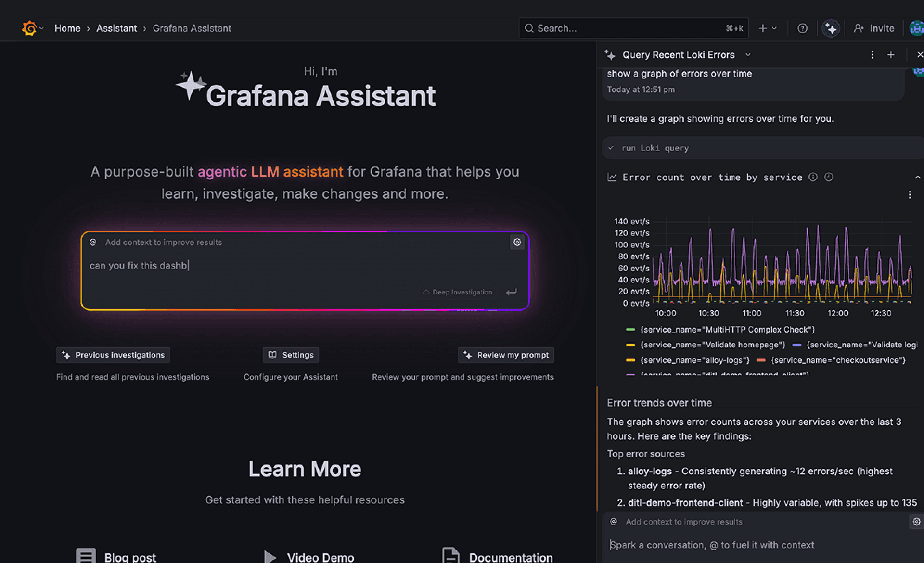This screenshot has width=924, height=563.
Task: Toggle alloy-logs legend series
Action: point(687,360)
